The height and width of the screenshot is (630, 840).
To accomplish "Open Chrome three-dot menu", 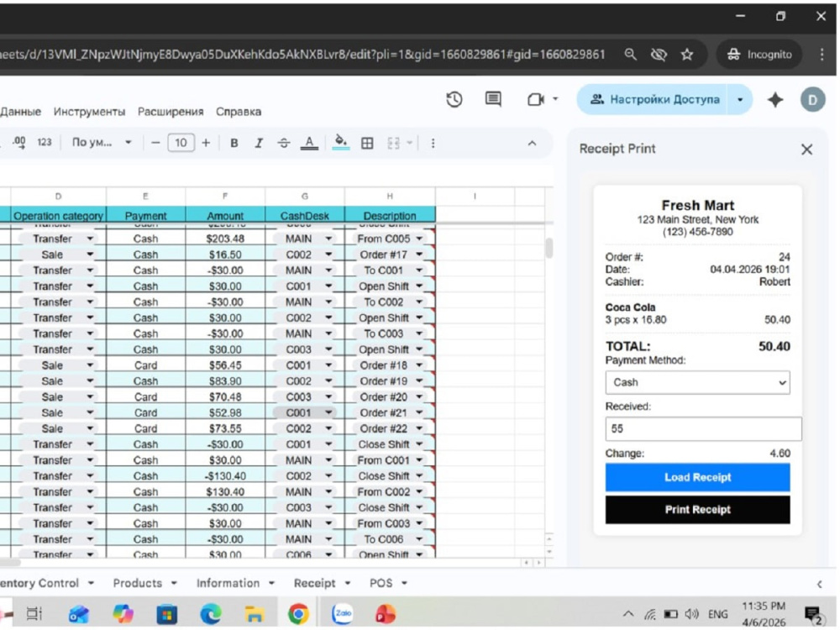I will (822, 54).
